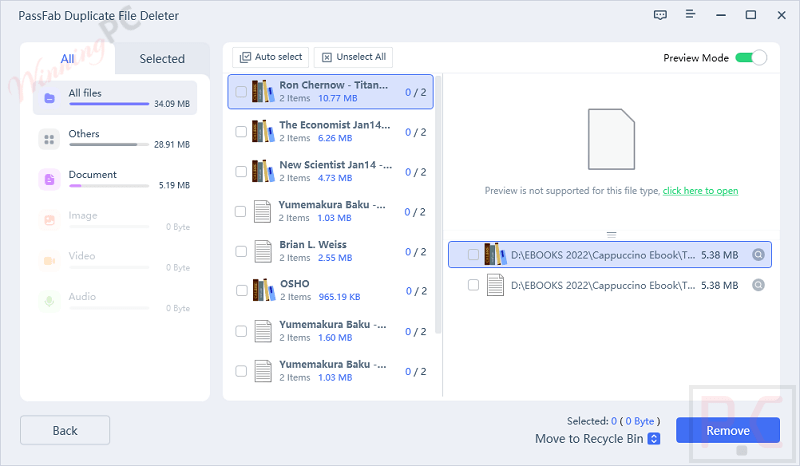Click the Document category icon
800x466 pixels.
pyautogui.click(x=49, y=179)
